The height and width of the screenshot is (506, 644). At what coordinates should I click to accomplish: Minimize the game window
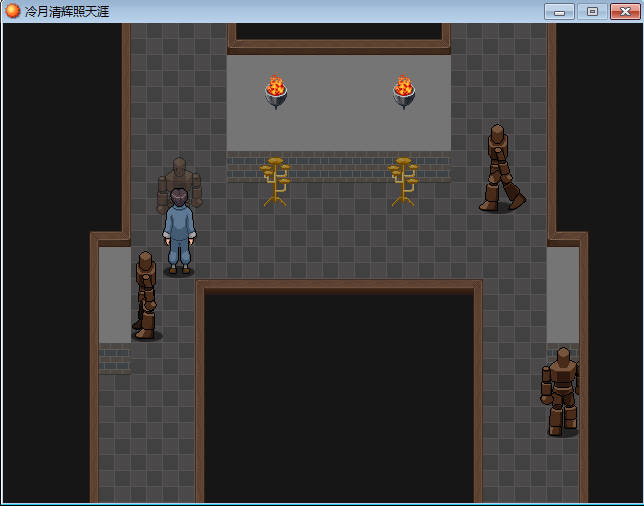click(559, 11)
